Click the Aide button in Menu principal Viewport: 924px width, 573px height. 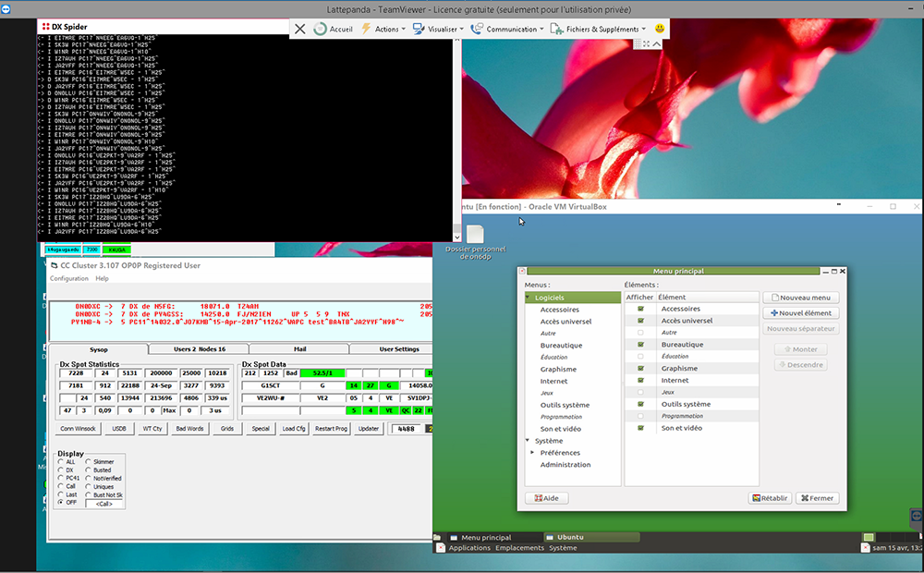[546, 498]
